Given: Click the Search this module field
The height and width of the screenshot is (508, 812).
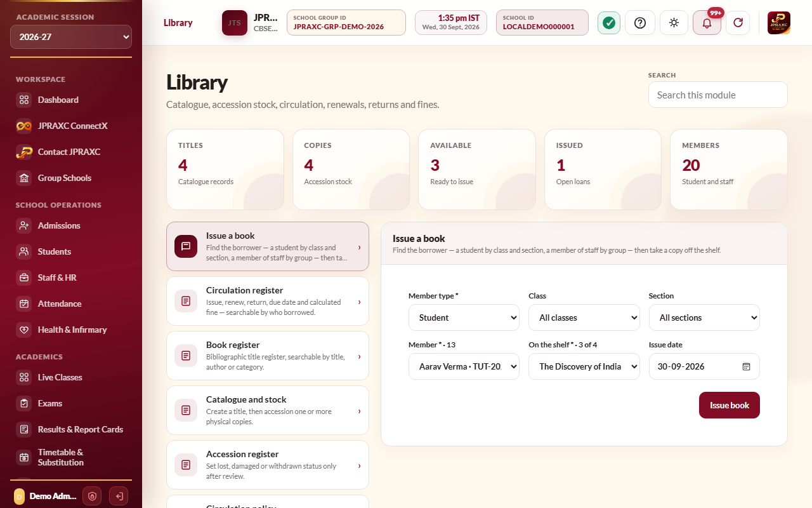Looking at the screenshot, I should tap(718, 95).
